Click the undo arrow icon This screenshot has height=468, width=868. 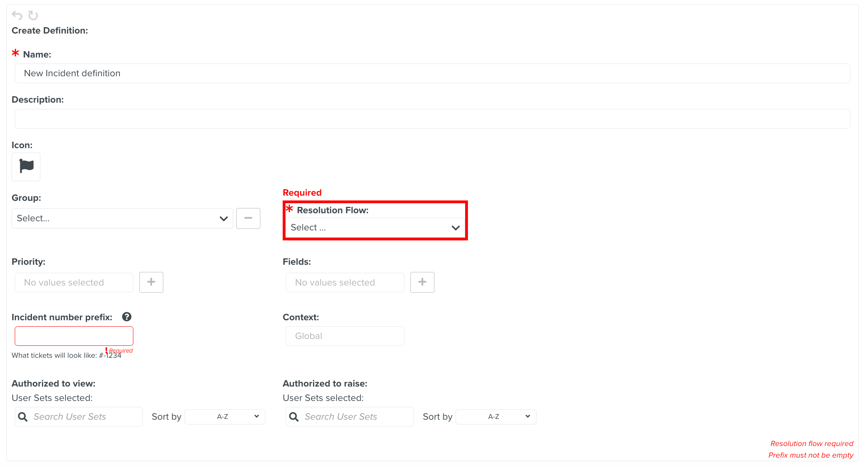pyautogui.click(x=17, y=16)
